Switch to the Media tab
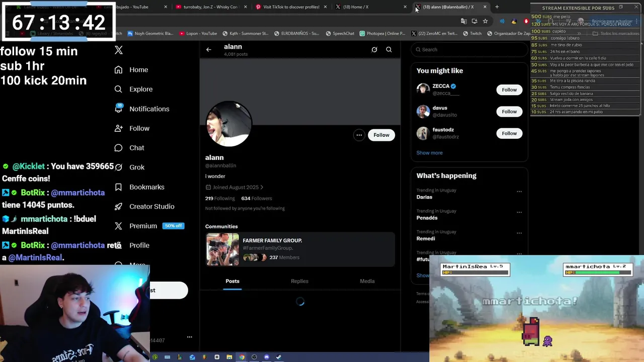 click(367, 281)
